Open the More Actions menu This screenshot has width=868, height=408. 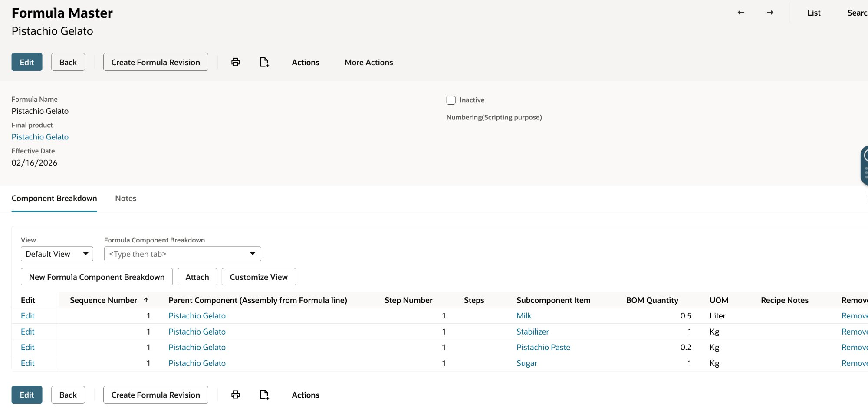(x=368, y=62)
